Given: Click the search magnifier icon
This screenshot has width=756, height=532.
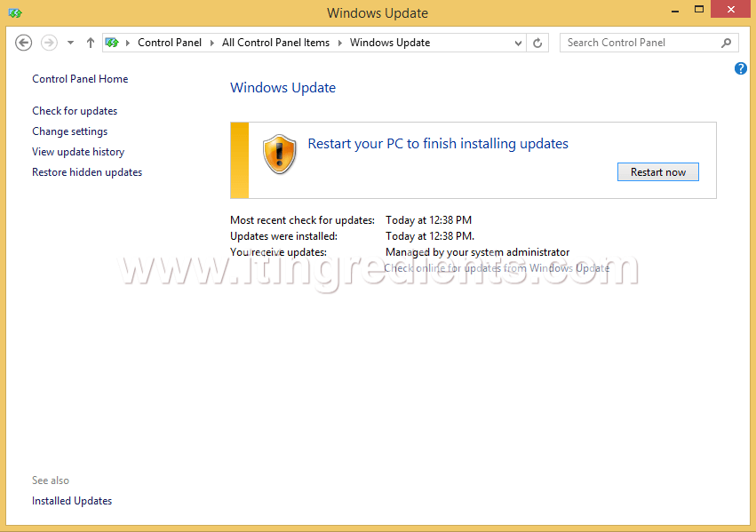Looking at the screenshot, I should (x=727, y=42).
